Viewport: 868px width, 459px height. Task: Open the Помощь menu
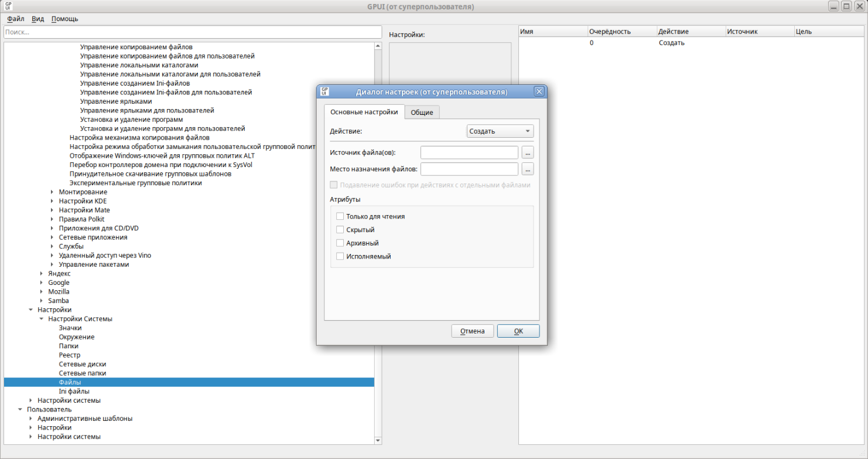64,19
